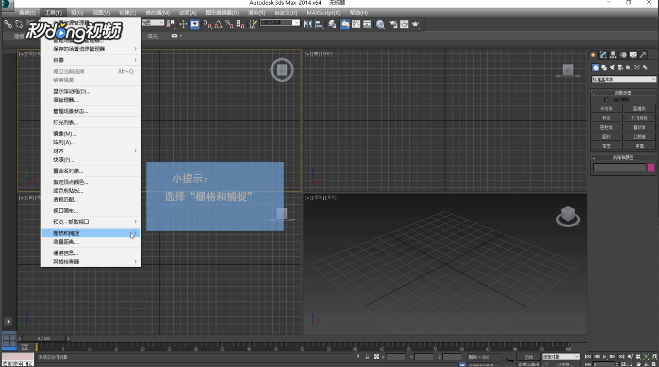This screenshot has width=659, height=367.
Task: Click the Align tool icon
Action: [x=319, y=24]
